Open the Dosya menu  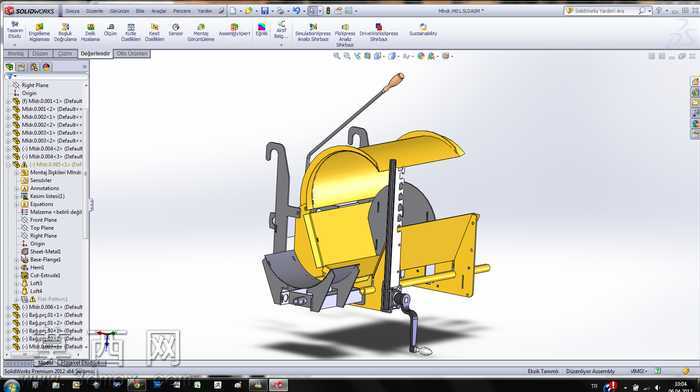[72, 11]
